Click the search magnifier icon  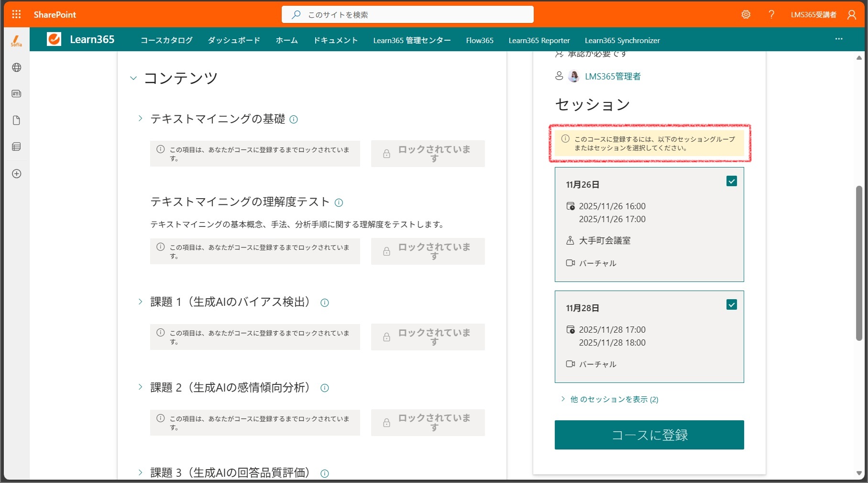pyautogui.click(x=296, y=14)
